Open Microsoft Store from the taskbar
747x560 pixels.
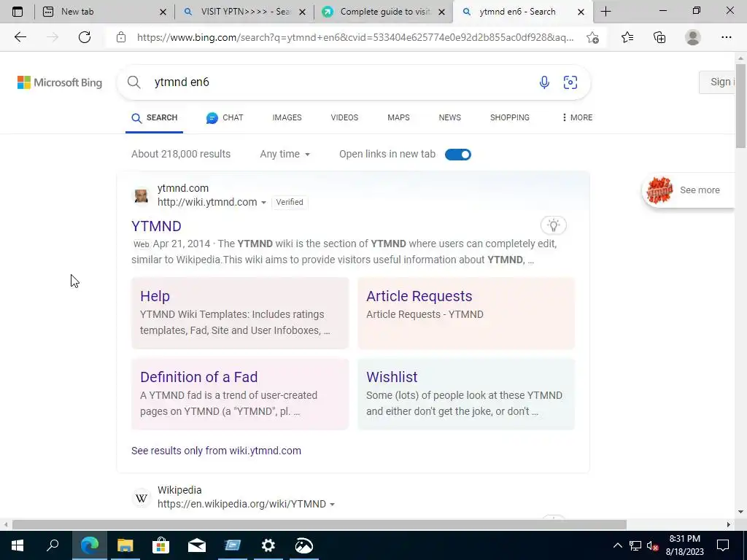click(161, 545)
